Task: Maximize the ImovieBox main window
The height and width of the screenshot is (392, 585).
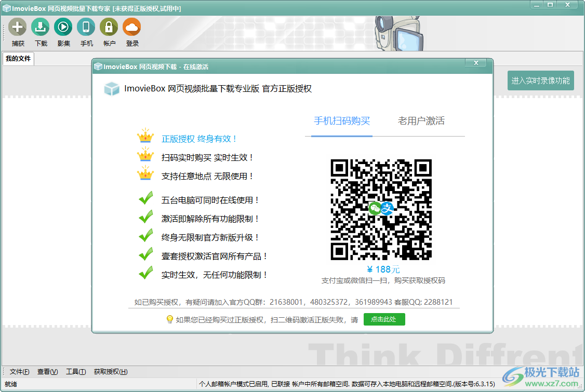Action: [550, 5]
